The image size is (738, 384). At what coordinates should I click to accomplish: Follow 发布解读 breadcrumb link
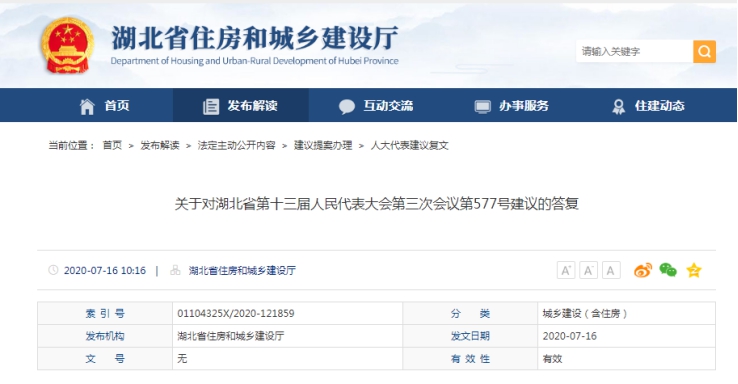pyautogui.click(x=160, y=145)
